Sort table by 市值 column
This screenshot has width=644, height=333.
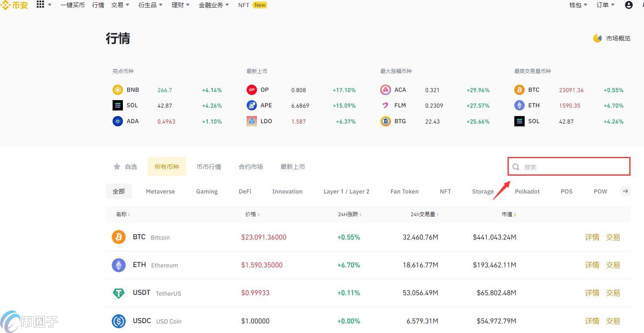(x=509, y=214)
